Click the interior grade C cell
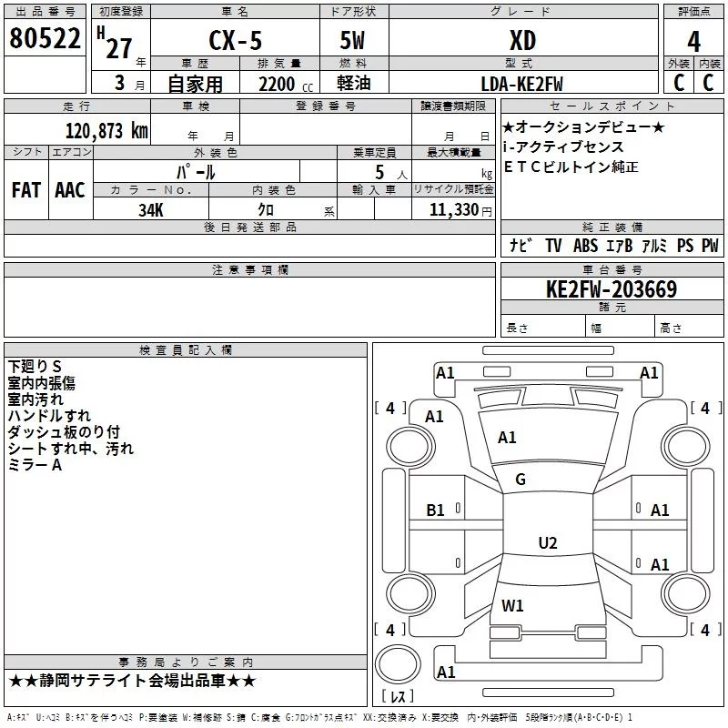728x728 pixels. coord(709,83)
